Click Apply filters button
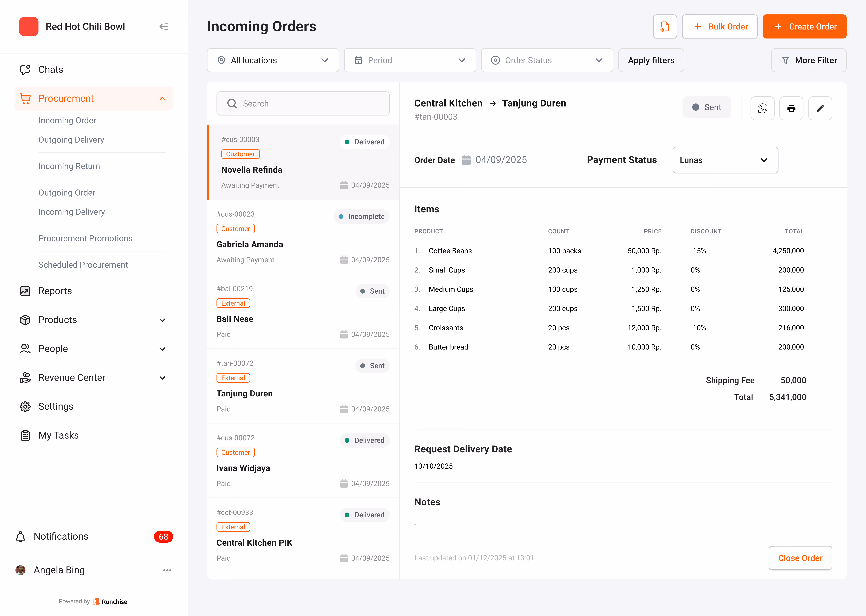The image size is (866, 616). (x=651, y=60)
